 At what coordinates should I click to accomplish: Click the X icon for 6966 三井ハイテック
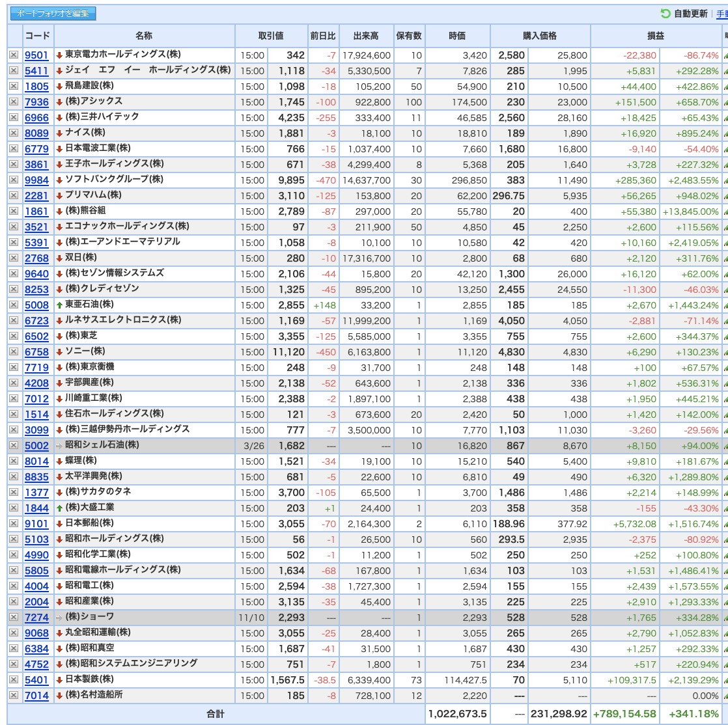pyautogui.click(x=14, y=117)
